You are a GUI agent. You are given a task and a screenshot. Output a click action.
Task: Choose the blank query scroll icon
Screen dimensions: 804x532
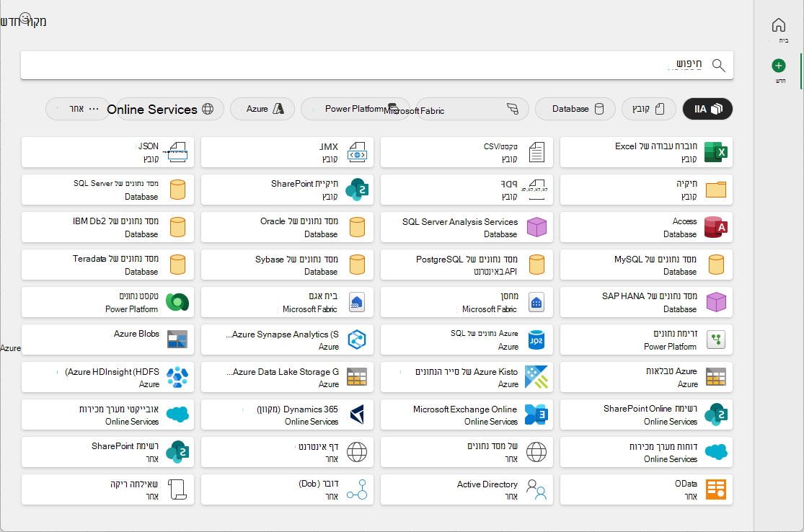click(x=177, y=489)
